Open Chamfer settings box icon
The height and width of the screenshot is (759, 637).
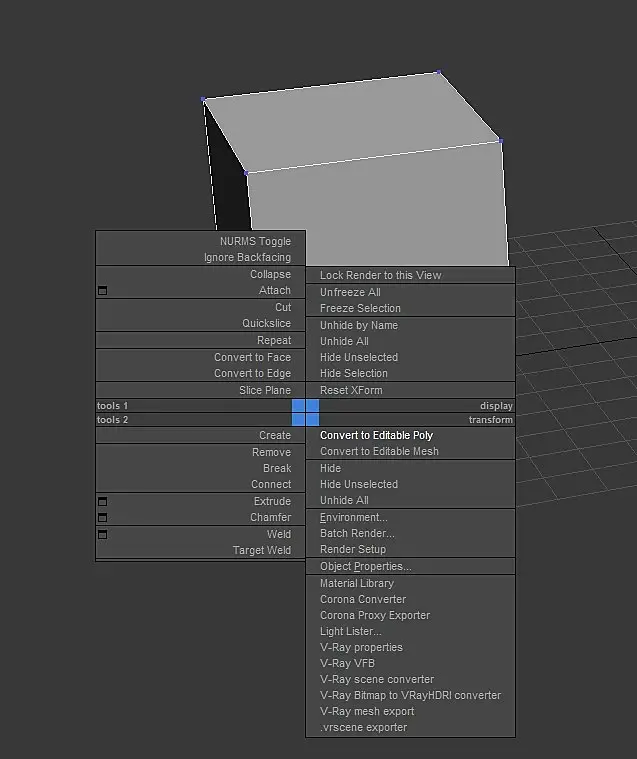[x=102, y=517]
